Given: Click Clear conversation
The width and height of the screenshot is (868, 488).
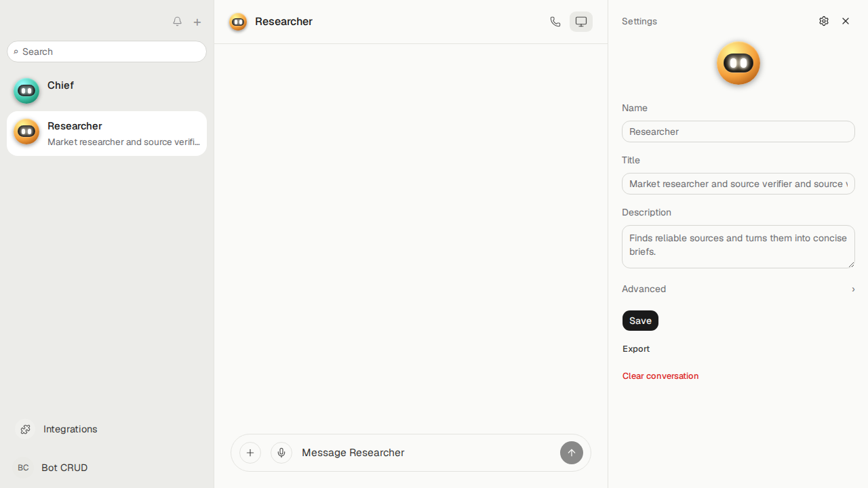Looking at the screenshot, I should [660, 375].
